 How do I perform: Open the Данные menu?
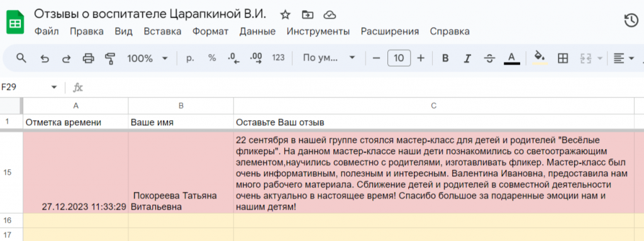coord(257,31)
